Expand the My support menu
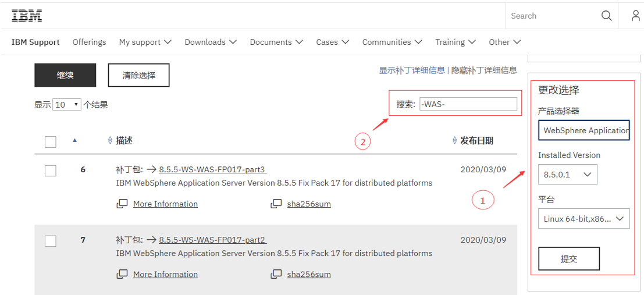This screenshot has width=644, height=295. tap(145, 42)
